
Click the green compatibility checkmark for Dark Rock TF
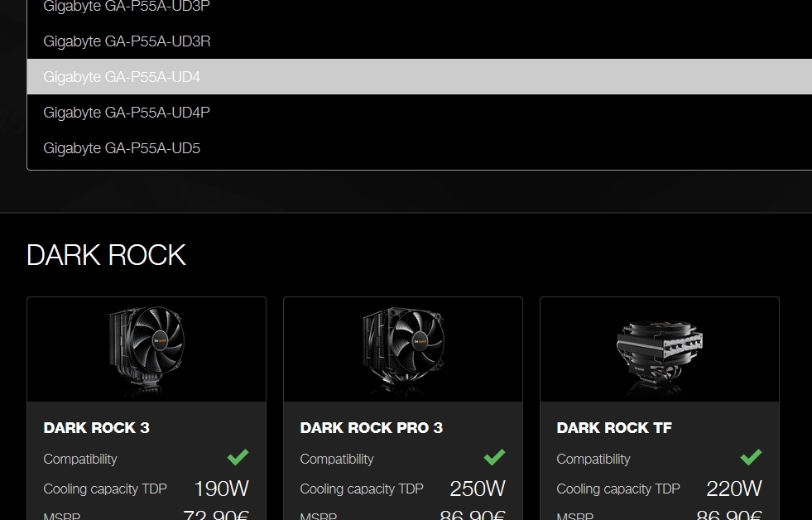(x=751, y=457)
